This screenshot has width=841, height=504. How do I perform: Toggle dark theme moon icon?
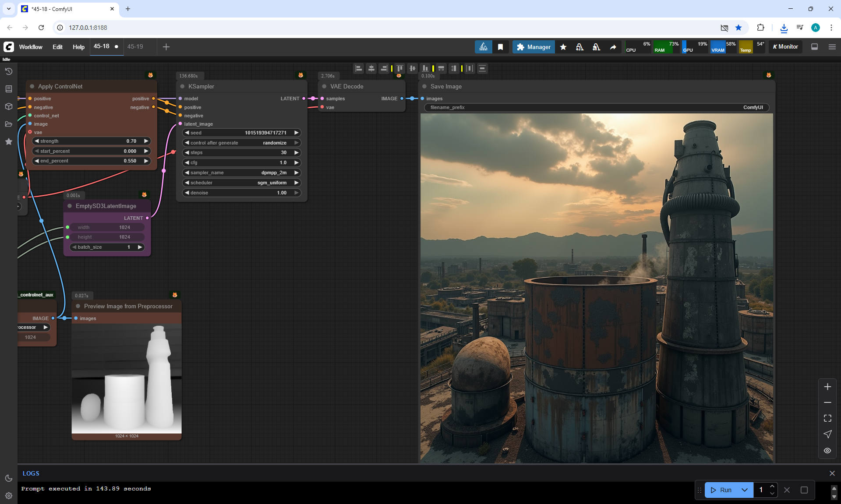pos(8,478)
